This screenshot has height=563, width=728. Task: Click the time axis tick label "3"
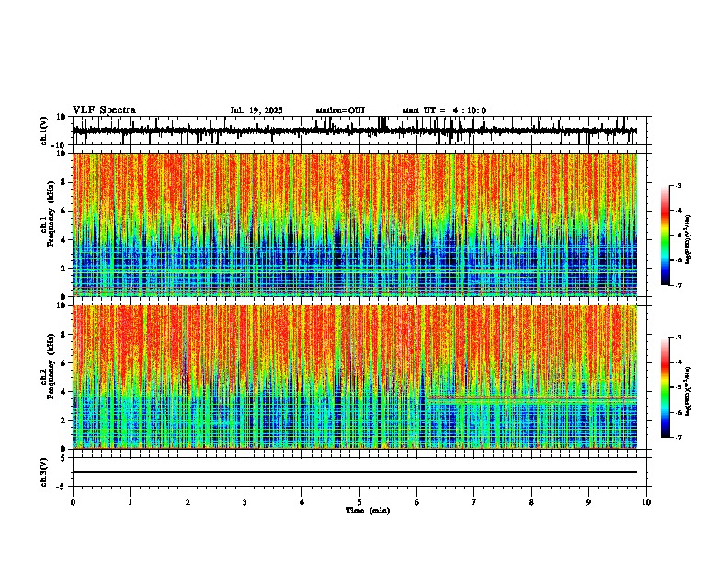tap(245, 502)
